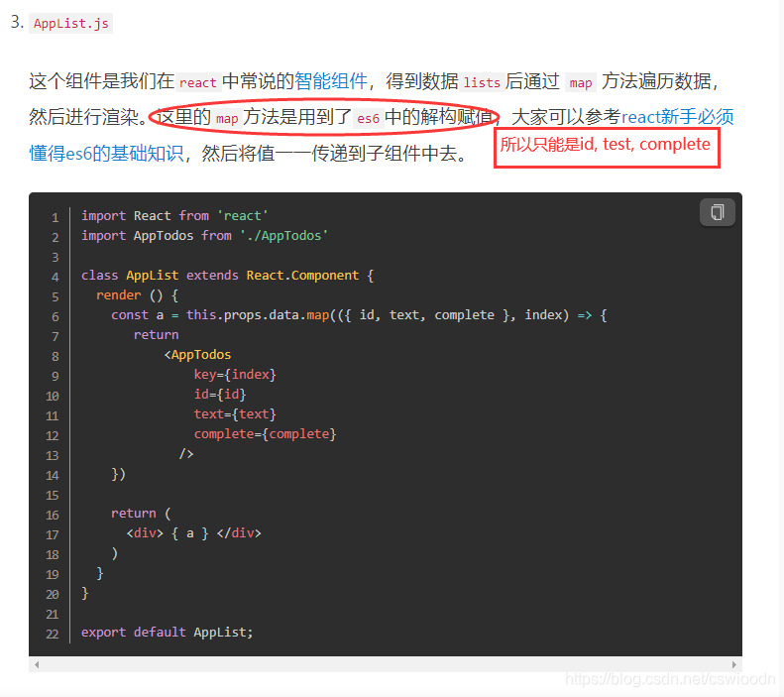Open the react新手必须 link text
Image resolution: width=784 pixels, height=697 pixels.
[678, 117]
